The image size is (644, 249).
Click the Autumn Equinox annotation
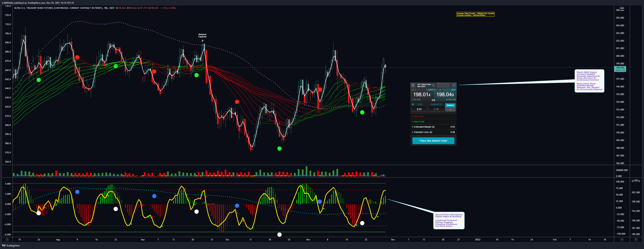pyautogui.click(x=202, y=36)
